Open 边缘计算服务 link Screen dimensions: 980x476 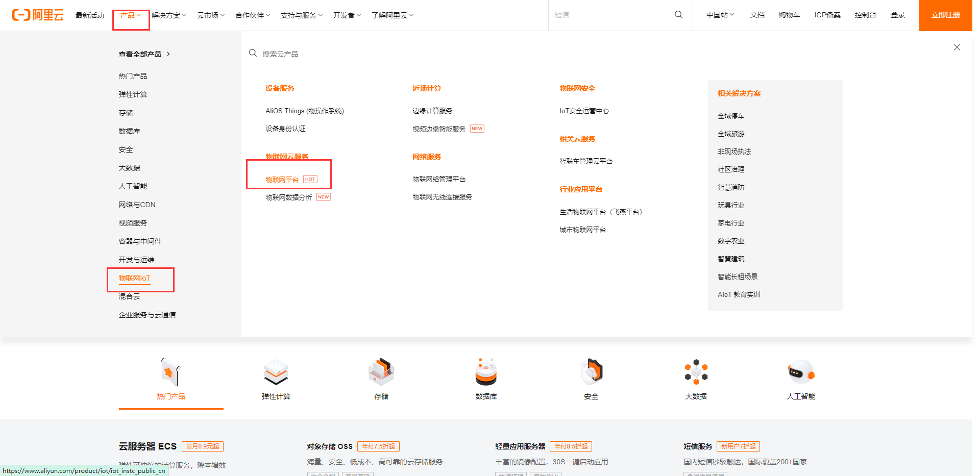click(x=432, y=111)
